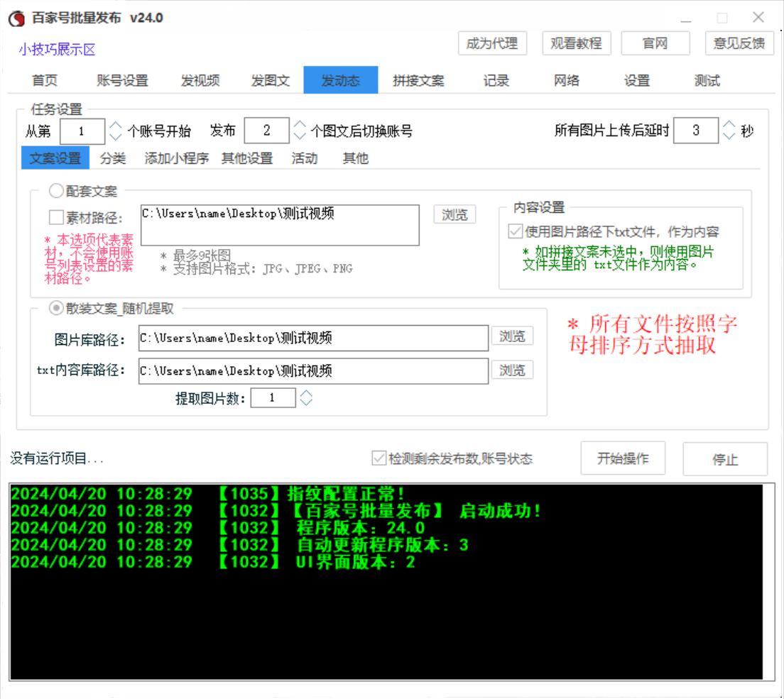Click 浏览 next to 素材路径

pyautogui.click(x=454, y=215)
